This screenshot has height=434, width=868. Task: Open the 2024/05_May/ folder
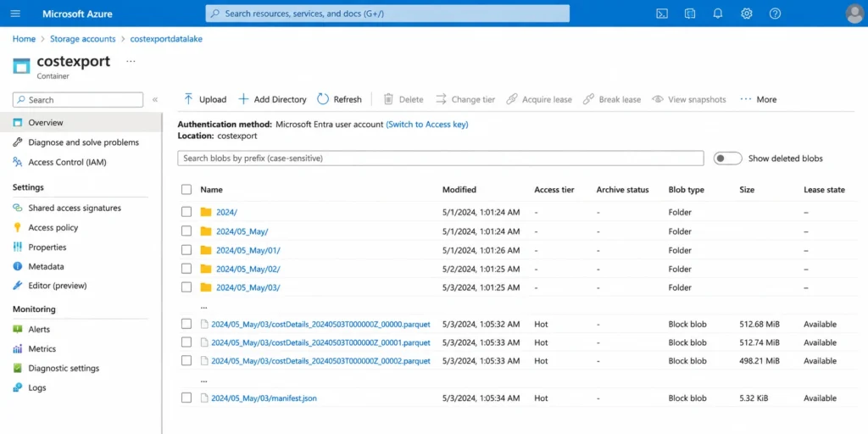[x=242, y=231]
